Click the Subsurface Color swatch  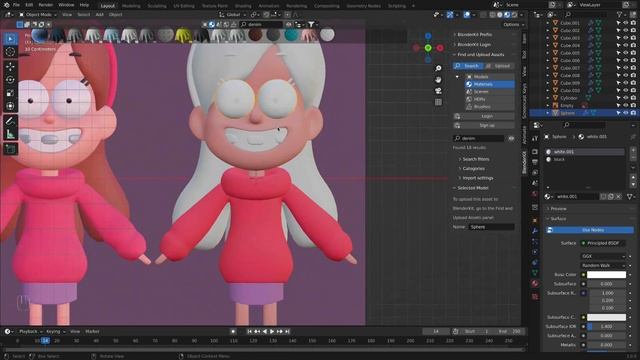(606, 317)
